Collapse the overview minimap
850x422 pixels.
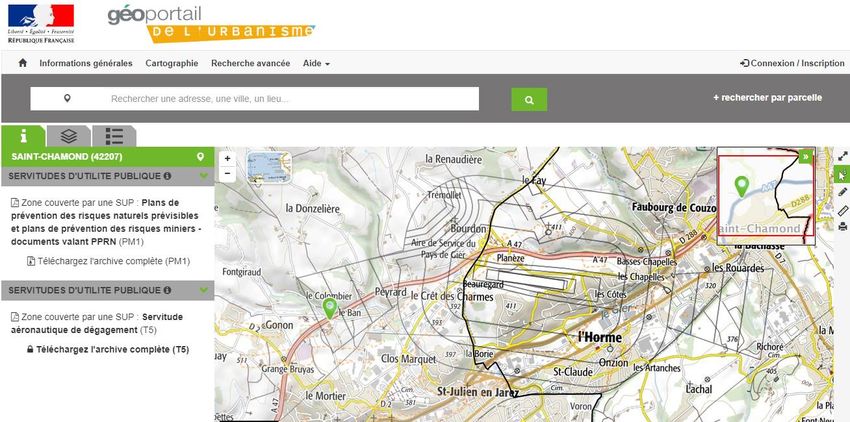(806, 157)
